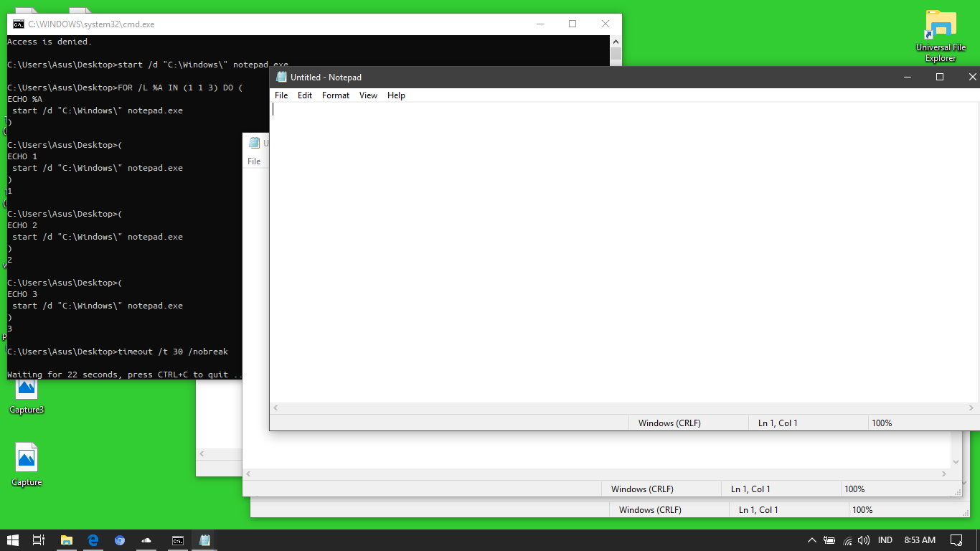
Task: Open the Windows Start menu
Action: tap(13, 540)
